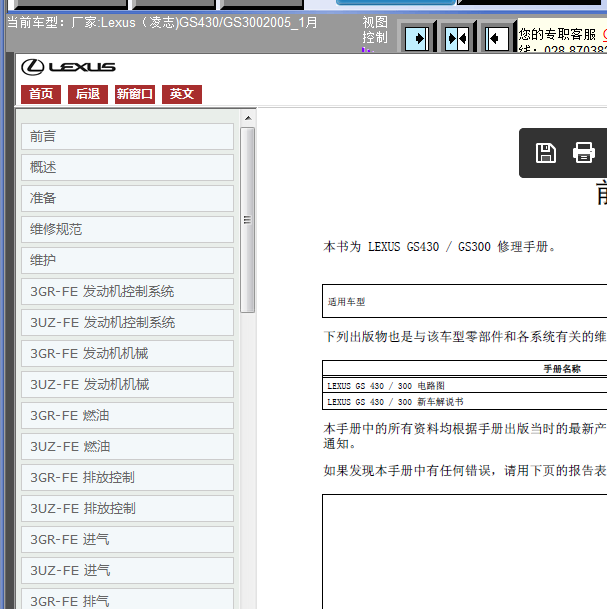This screenshot has width=607, height=609.
Task: Open 3UZ-FE 发动机控制系统
Action: tap(127, 322)
